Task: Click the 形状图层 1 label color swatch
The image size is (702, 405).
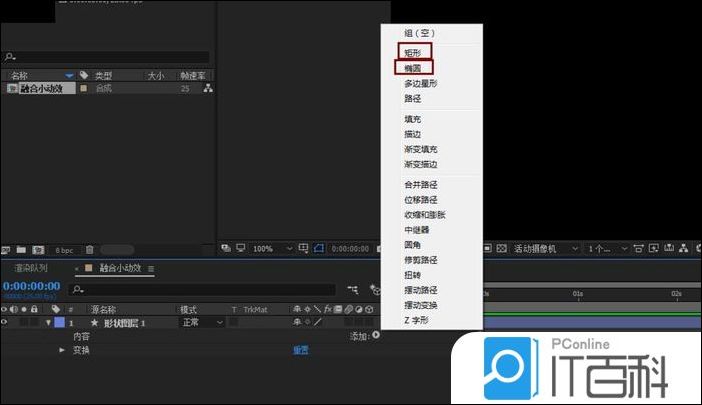Action: 60,322
